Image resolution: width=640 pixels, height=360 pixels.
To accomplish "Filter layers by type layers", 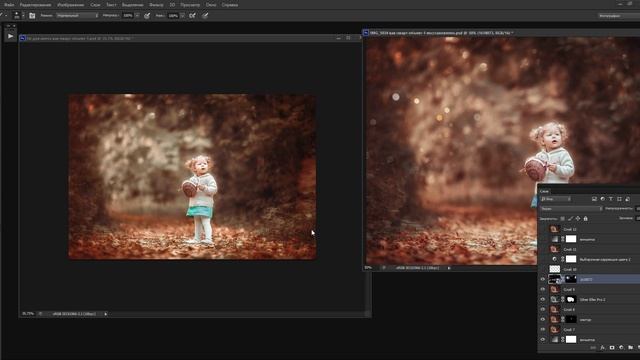I will click(x=611, y=199).
